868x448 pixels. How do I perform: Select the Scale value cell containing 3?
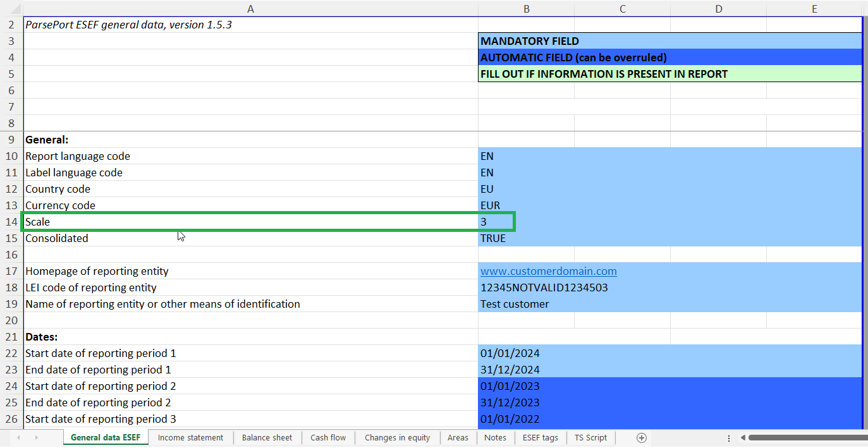[x=497, y=222]
